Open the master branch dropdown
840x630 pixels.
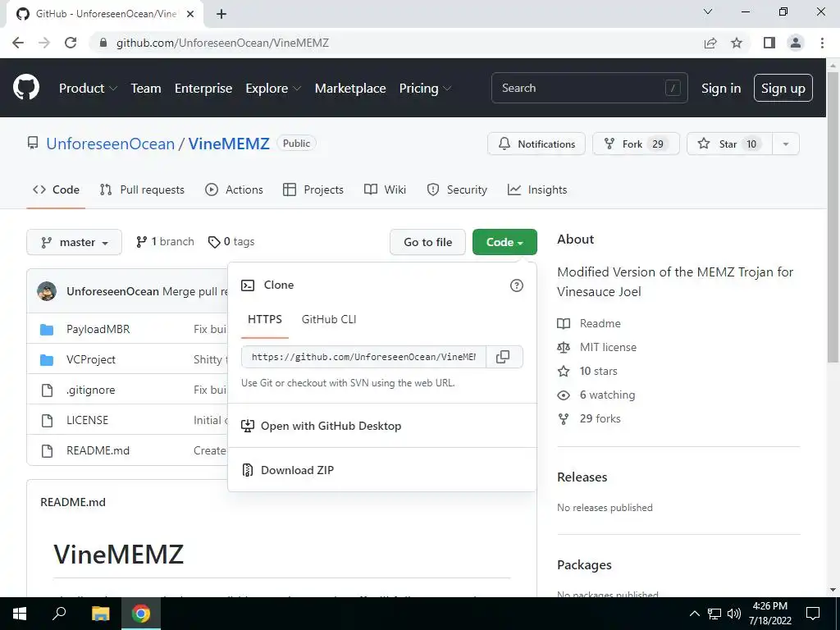pos(75,242)
